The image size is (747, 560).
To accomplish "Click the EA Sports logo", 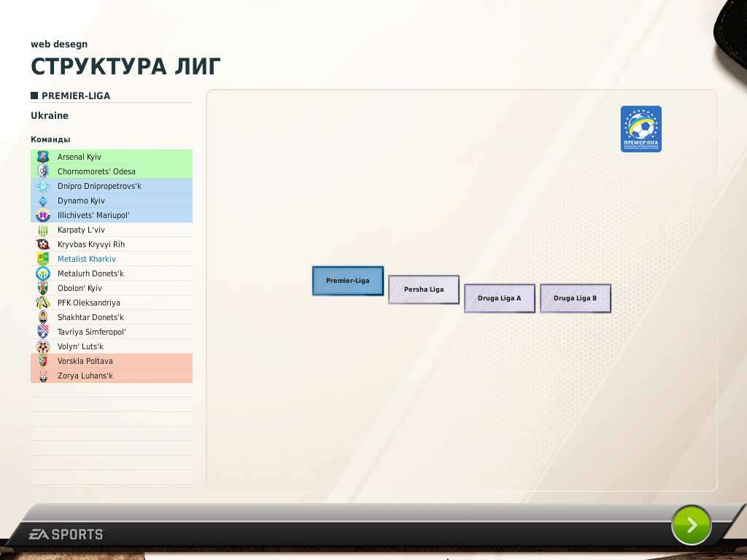I will click(66, 534).
